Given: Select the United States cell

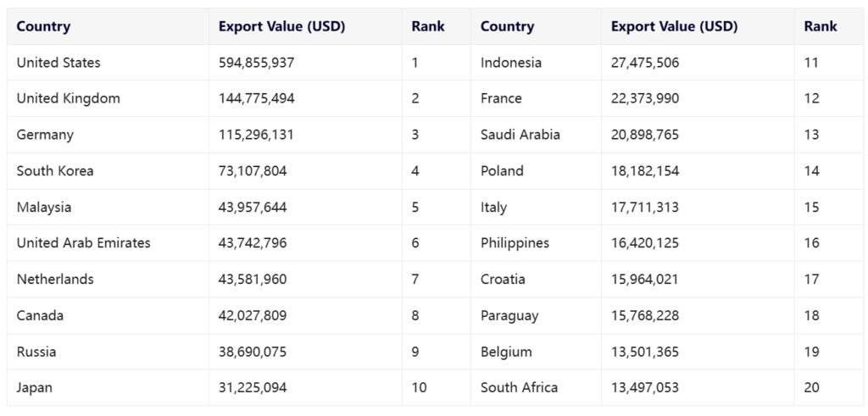Looking at the screenshot, I should (58, 63).
